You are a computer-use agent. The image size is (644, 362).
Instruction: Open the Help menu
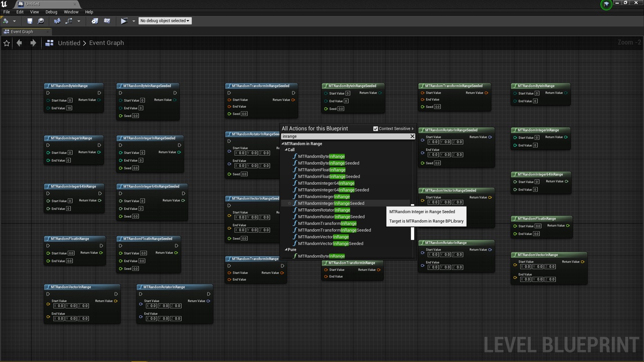89,12
